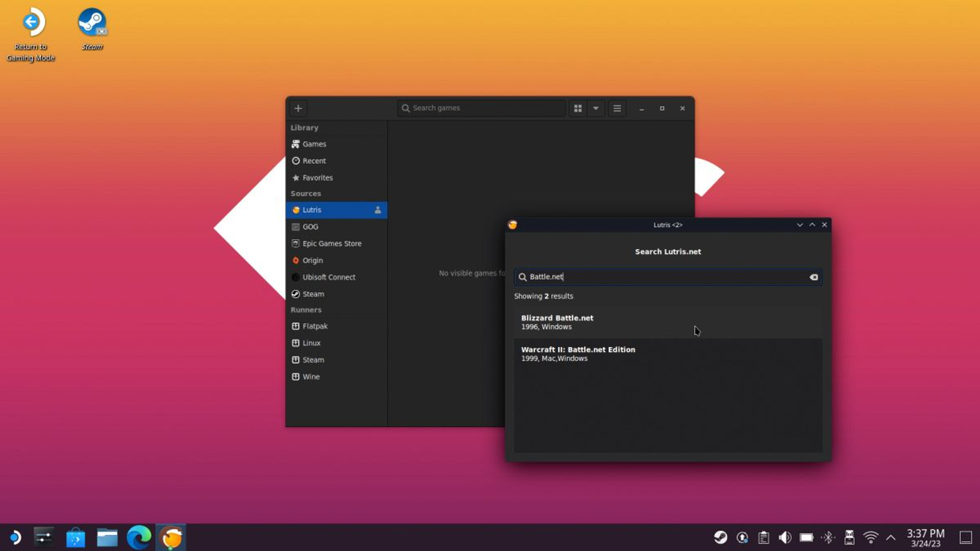Click the search games input field

tap(482, 108)
